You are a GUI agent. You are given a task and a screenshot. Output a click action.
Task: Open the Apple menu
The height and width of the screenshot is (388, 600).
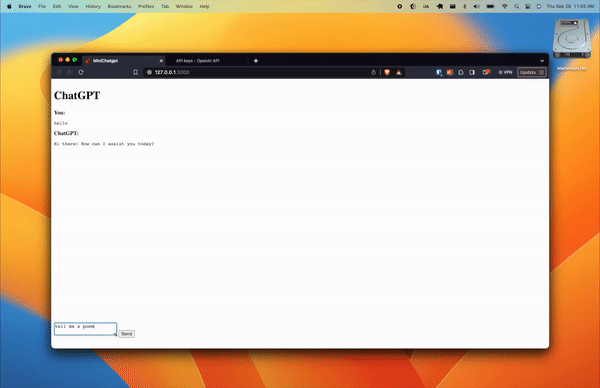click(x=9, y=7)
